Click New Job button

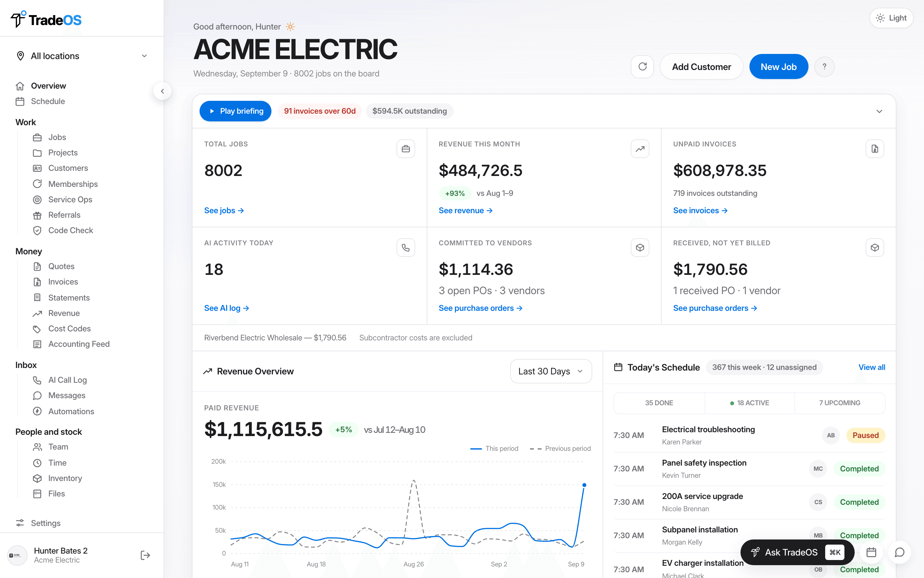pyautogui.click(x=779, y=66)
